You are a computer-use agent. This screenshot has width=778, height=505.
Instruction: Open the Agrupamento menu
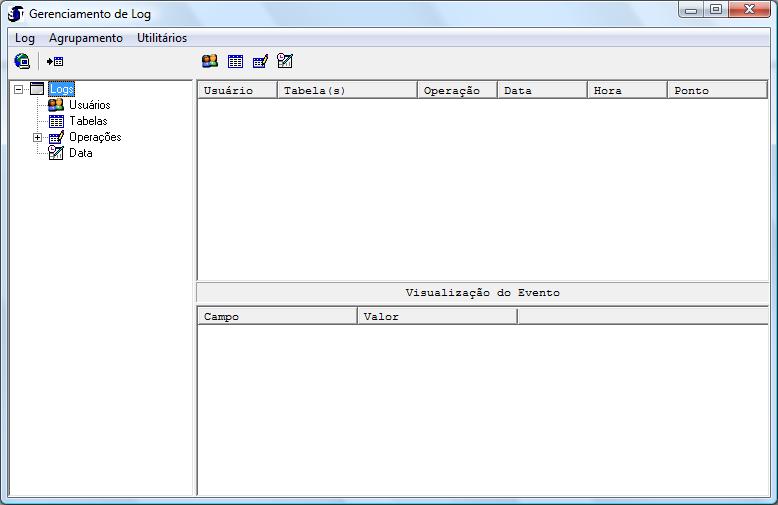[x=86, y=38]
